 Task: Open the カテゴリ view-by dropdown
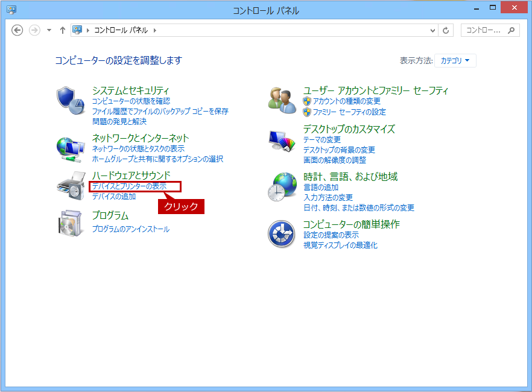pyautogui.click(x=455, y=61)
